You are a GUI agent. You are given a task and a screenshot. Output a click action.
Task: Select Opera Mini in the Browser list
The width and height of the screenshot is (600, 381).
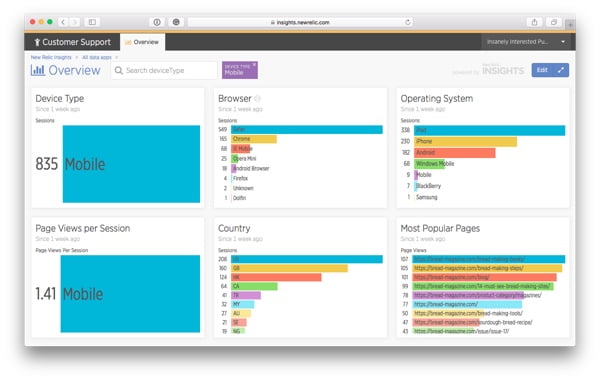244,158
